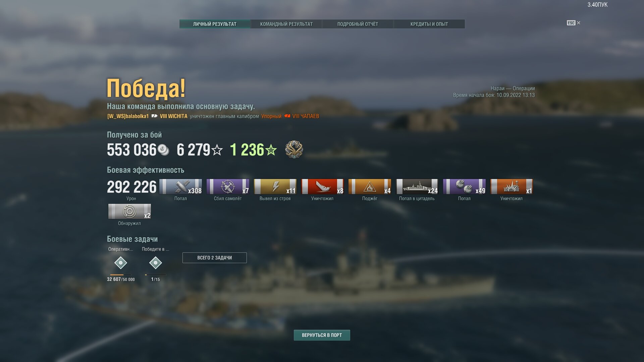The image size is (644, 362).
Task: Select the red destroyed ships ribbon x8
Action: (322, 187)
